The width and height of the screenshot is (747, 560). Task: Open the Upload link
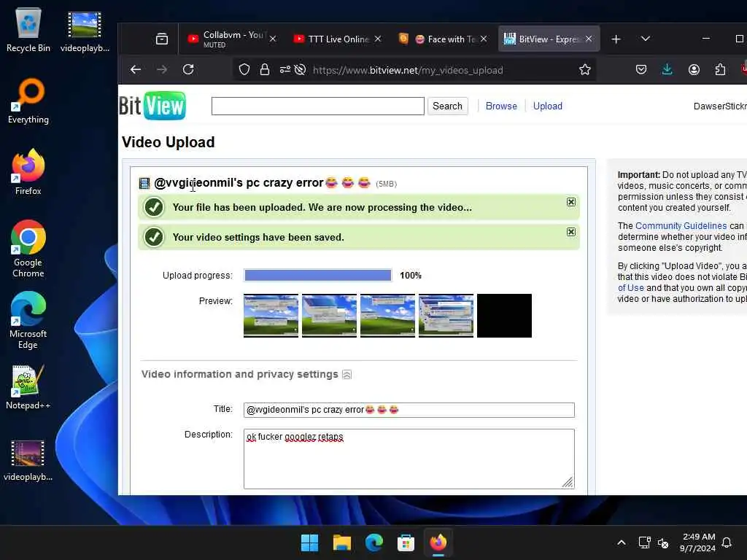click(x=547, y=106)
